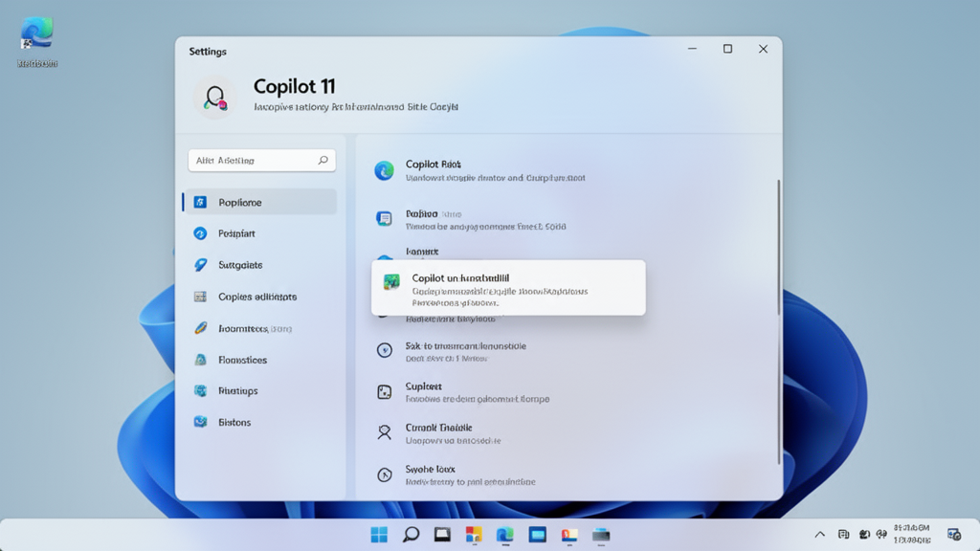Click the green icon in the Copilot un hunabadilil card
Image resolution: width=980 pixels, height=551 pixels.
pos(391,282)
